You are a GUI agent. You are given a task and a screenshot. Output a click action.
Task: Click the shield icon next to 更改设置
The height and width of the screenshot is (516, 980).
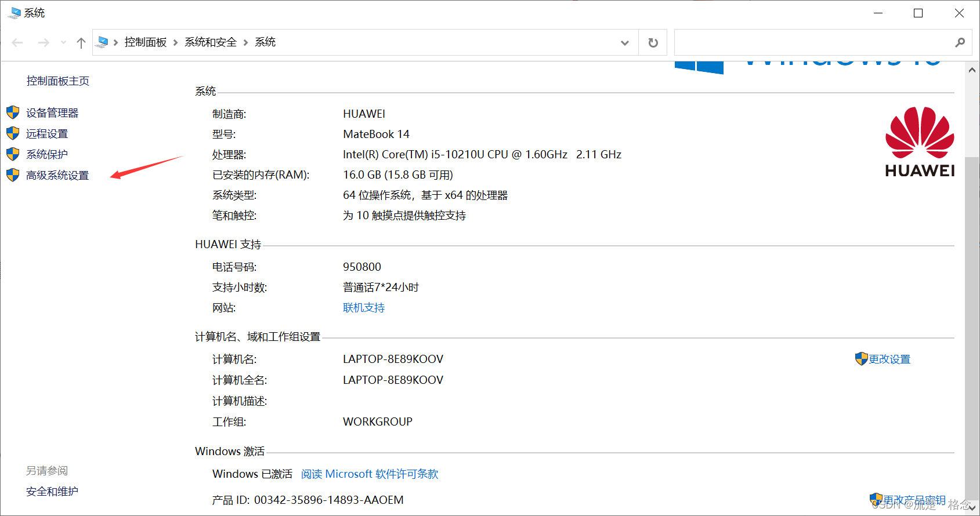[x=862, y=359]
